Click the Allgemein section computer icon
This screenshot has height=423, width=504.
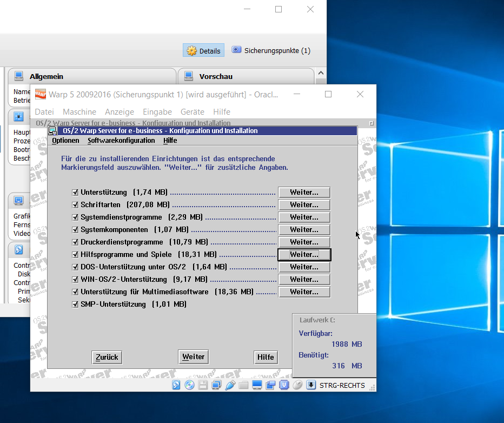[18, 76]
